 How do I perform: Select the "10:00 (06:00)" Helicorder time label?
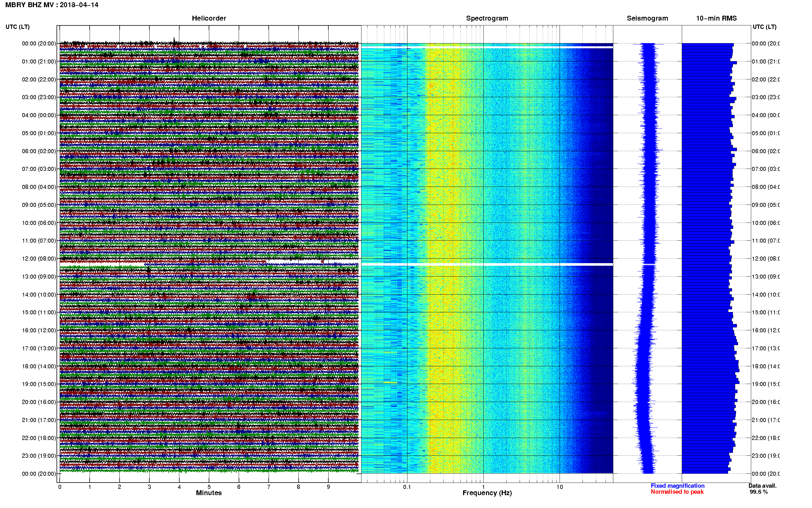[39, 223]
